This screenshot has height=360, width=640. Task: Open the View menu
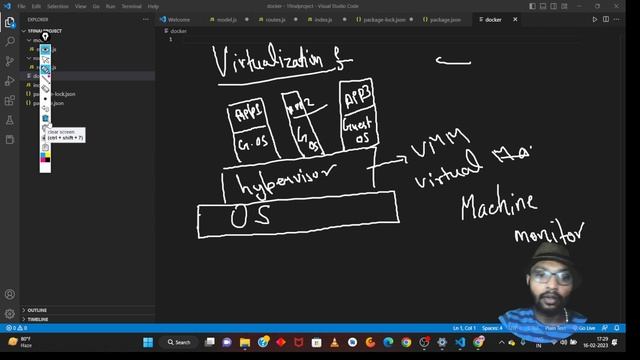point(80,6)
